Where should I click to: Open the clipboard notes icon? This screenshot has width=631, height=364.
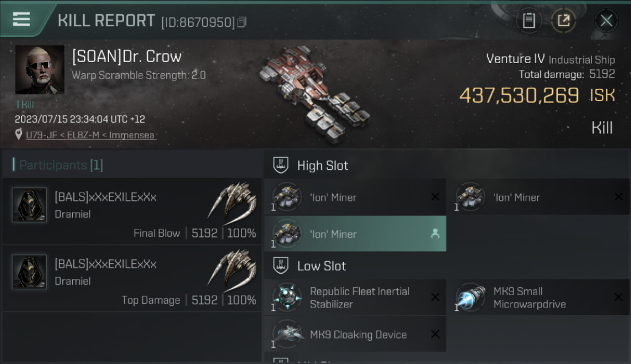coord(529,20)
